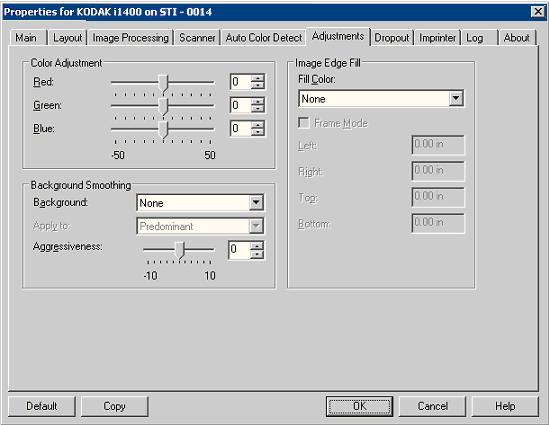View the Log tab
549x425 pixels.
point(479,38)
